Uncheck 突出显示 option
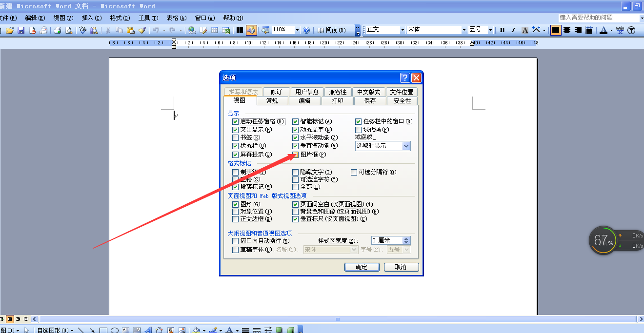644x333 pixels. (236, 130)
